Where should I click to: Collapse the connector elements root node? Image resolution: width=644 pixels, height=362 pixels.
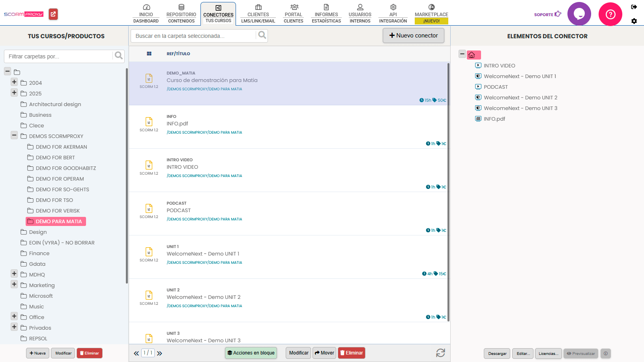pyautogui.click(x=462, y=54)
